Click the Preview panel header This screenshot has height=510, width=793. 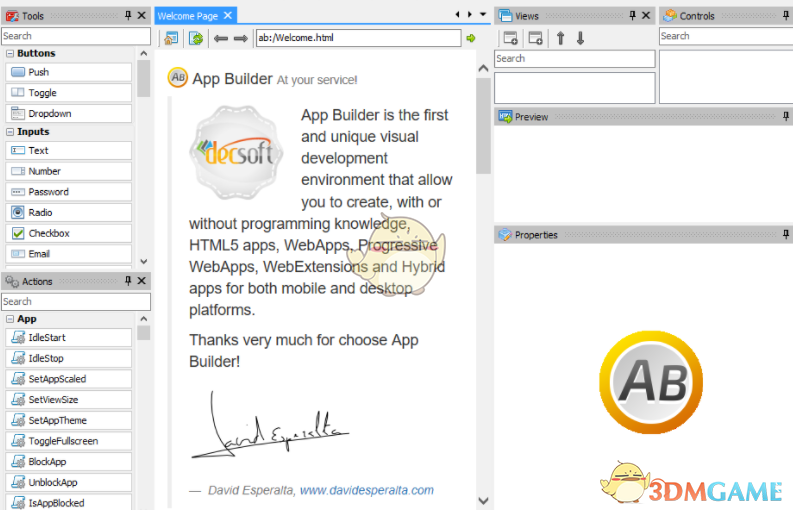point(643,117)
